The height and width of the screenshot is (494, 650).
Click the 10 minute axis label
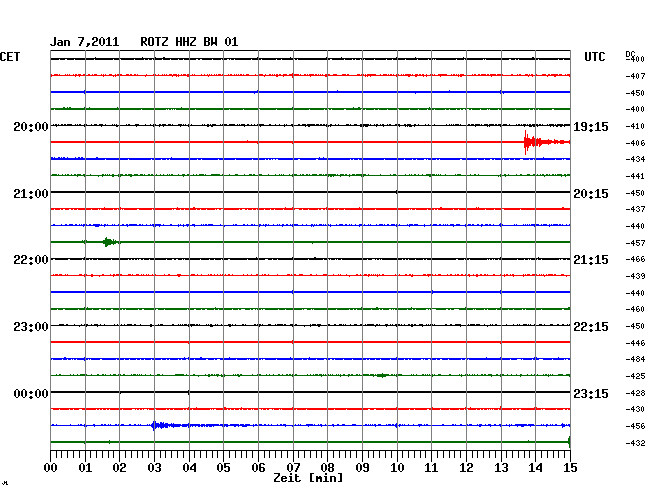pyautogui.click(x=397, y=468)
